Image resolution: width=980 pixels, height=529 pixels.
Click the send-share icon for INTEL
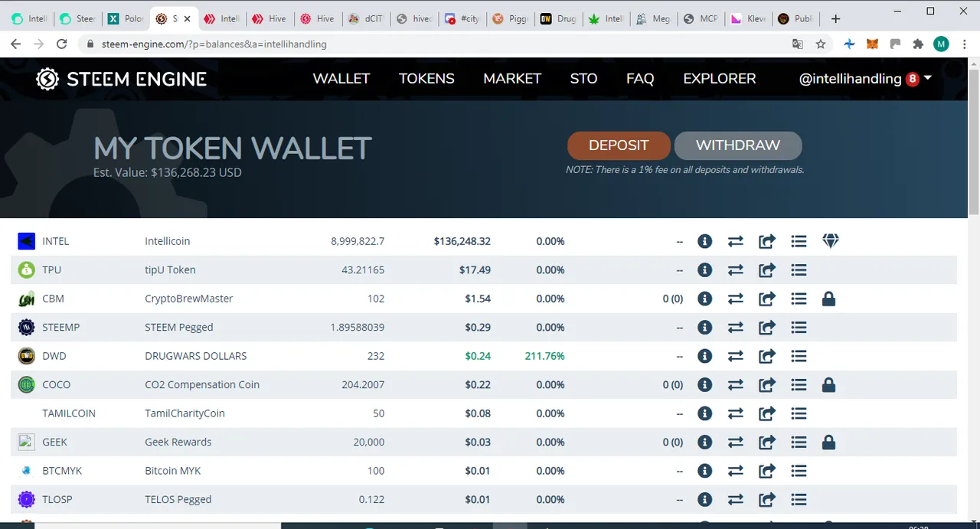click(767, 241)
